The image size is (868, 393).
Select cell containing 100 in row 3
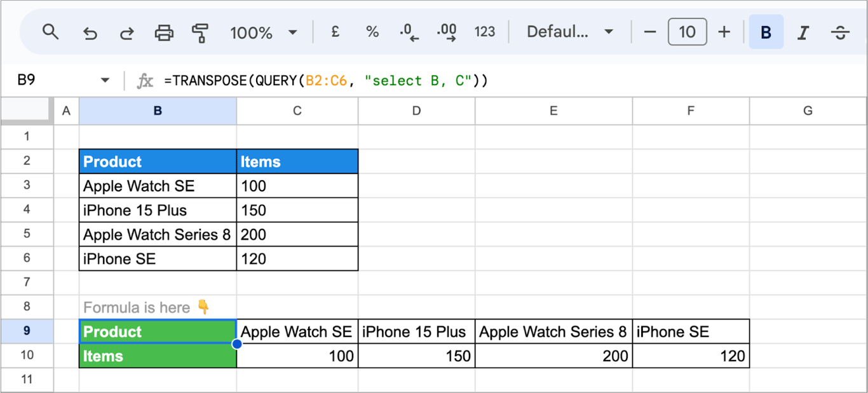click(x=297, y=186)
